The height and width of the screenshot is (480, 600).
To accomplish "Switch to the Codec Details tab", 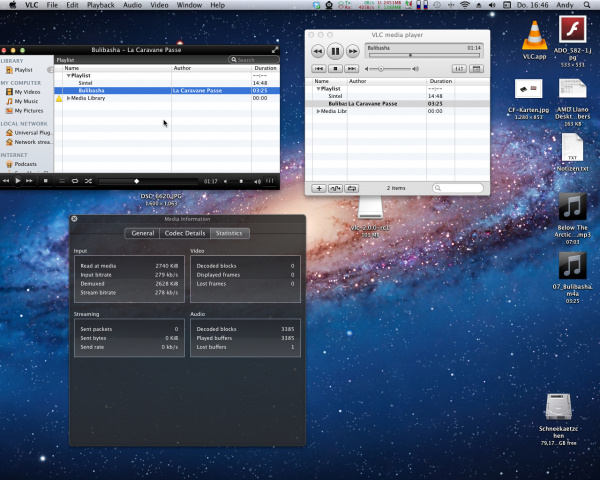I will click(x=185, y=233).
